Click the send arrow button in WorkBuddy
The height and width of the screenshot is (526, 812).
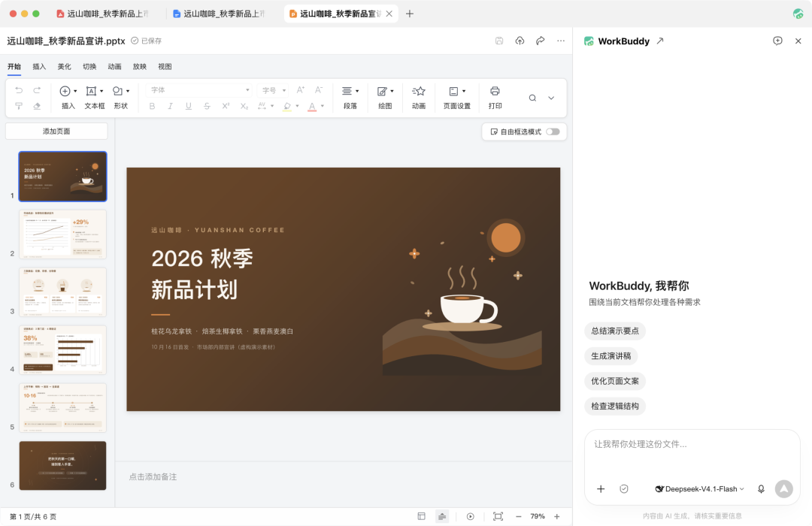pyautogui.click(x=784, y=488)
